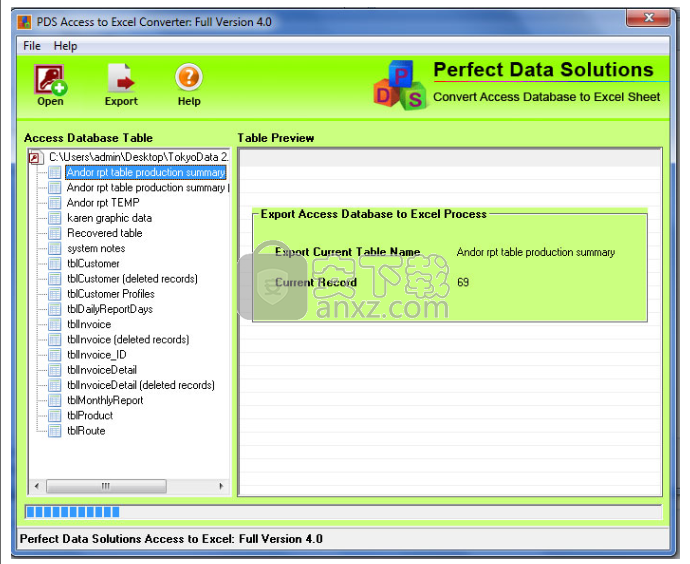Click table icon beside tblRoute

[x=55, y=431]
